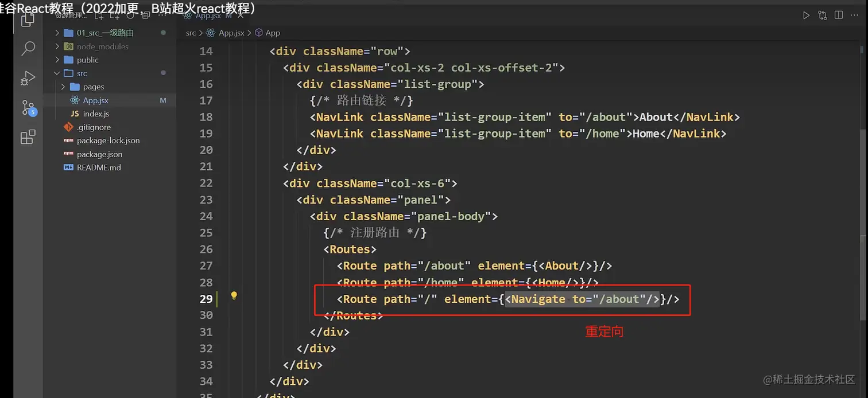Click the Run play icon in the editor title bar
The height and width of the screenshot is (398, 868).
[x=807, y=15]
